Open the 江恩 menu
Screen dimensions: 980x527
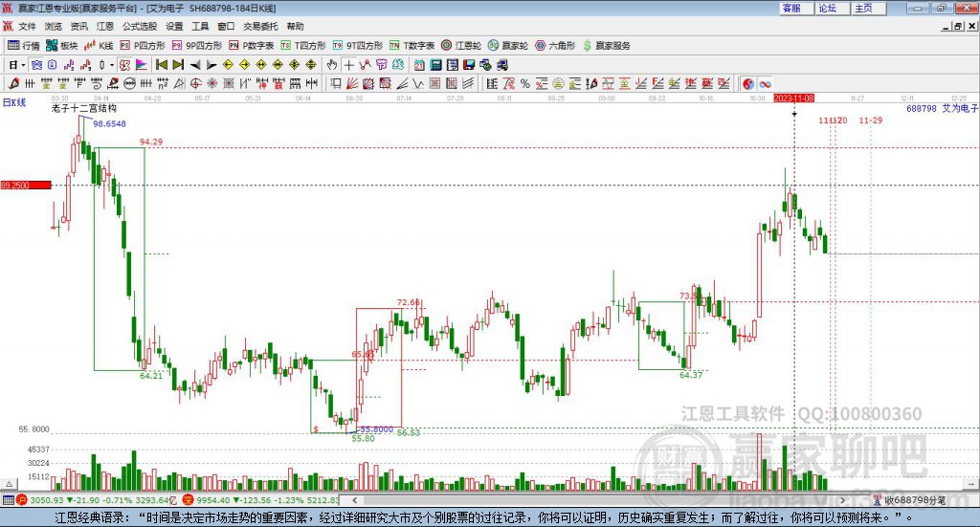pyautogui.click(x=105, y=26)
